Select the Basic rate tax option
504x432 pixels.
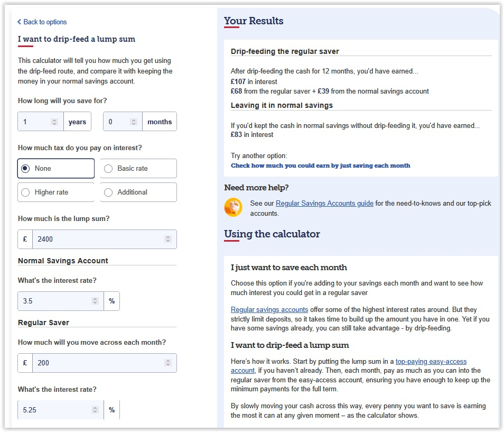[138, 168]
